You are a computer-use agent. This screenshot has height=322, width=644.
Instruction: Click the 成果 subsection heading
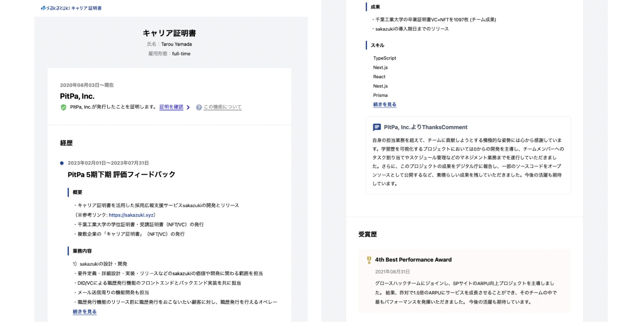point(375,7)
